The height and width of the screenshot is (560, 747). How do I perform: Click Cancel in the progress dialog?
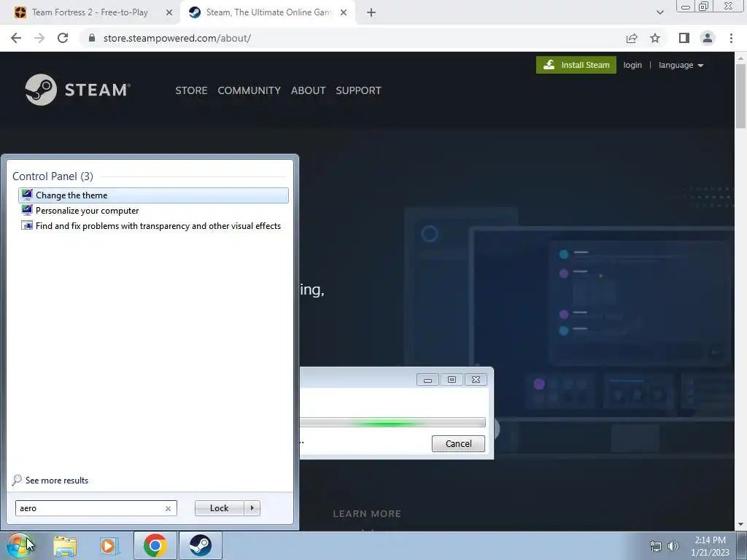pyautogui.click(x=458, y=443)
